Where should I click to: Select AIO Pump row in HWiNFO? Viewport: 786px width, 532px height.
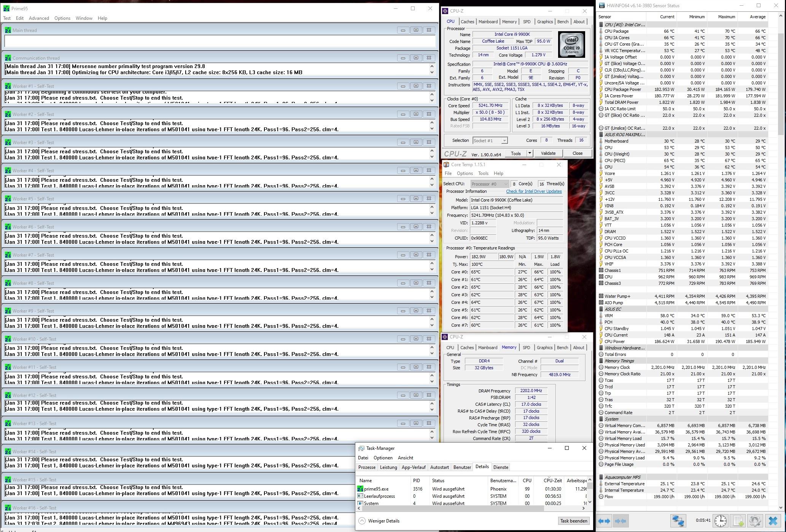coord(682,303)
